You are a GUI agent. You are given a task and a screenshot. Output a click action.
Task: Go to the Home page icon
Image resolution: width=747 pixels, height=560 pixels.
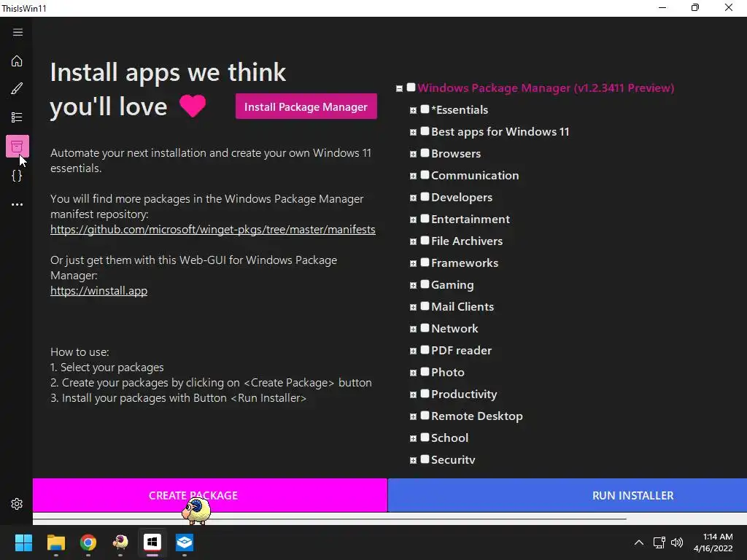[x=18, y=61]
